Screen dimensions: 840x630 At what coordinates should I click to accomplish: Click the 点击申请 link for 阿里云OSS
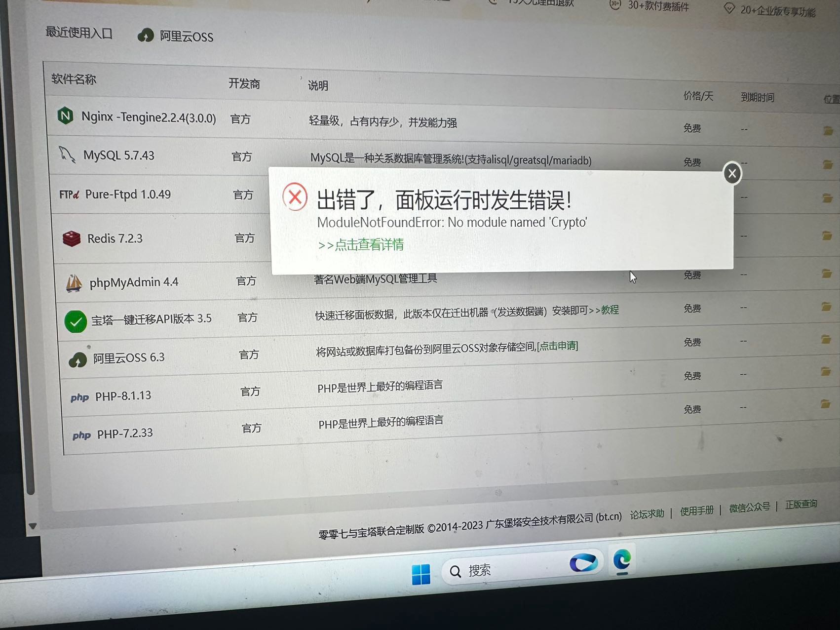558,346
